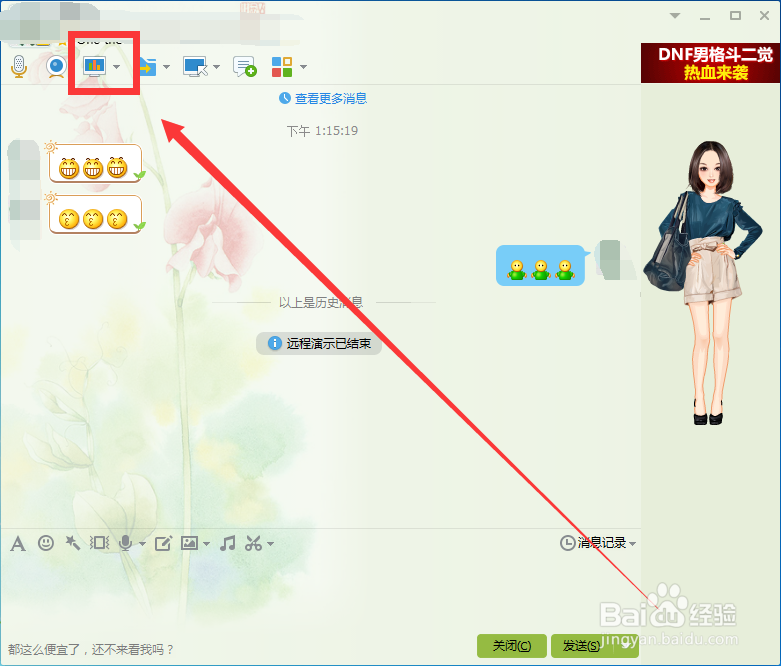781x666 pixels.
Task: Click the laughing emoji message bubble
Action: (95, 163)
